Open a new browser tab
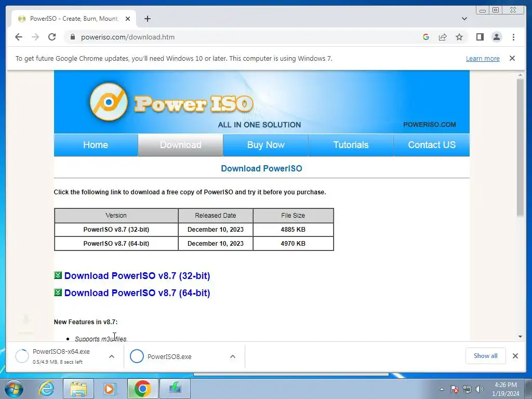The width and height of the screenshot is (532, 399). pyautogui.click(x=147, y=19)
